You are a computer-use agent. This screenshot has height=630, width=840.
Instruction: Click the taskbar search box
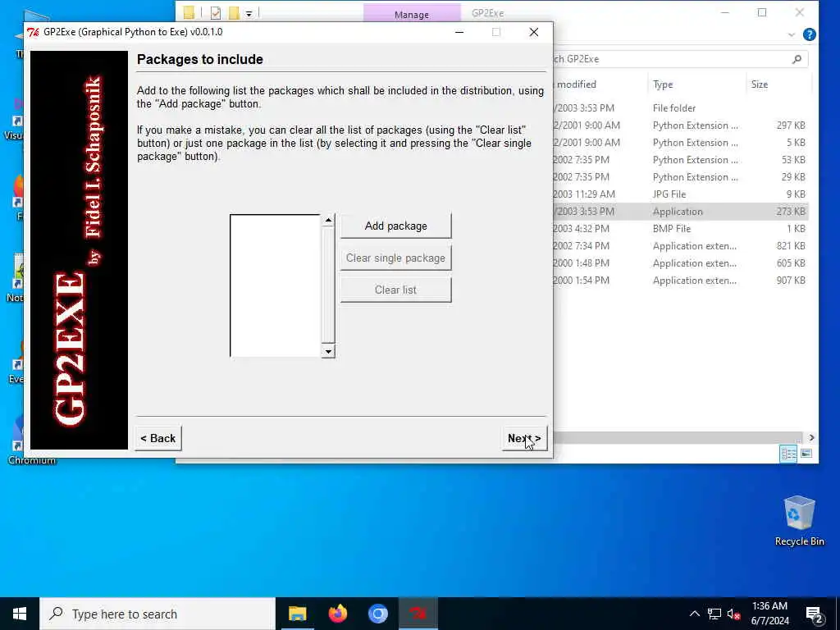[157, 614]
